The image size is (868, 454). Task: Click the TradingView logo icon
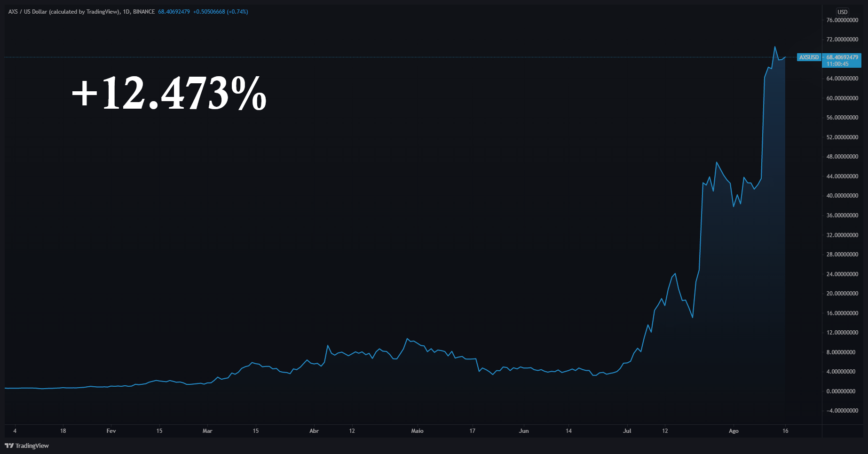(x=9, y=446)
